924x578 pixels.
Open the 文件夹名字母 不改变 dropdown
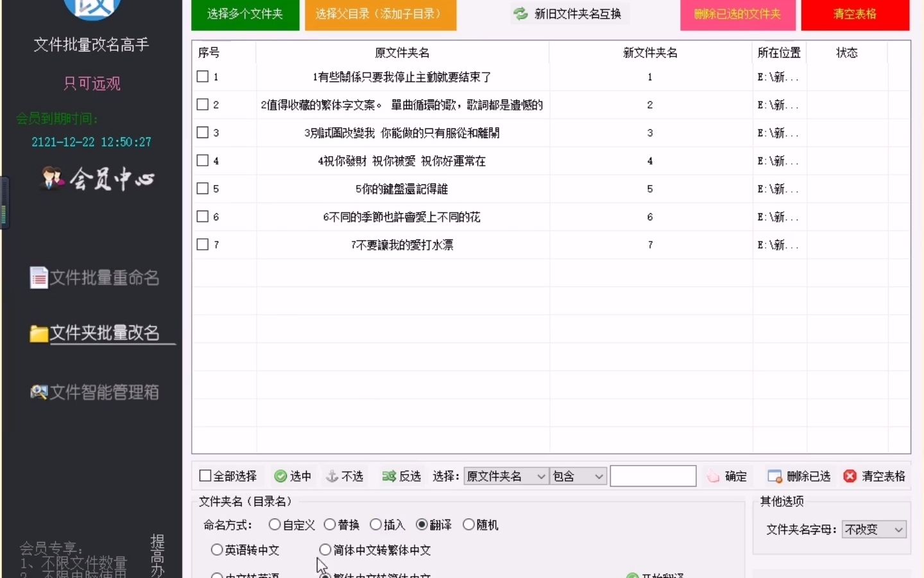[x=874, y=529]
